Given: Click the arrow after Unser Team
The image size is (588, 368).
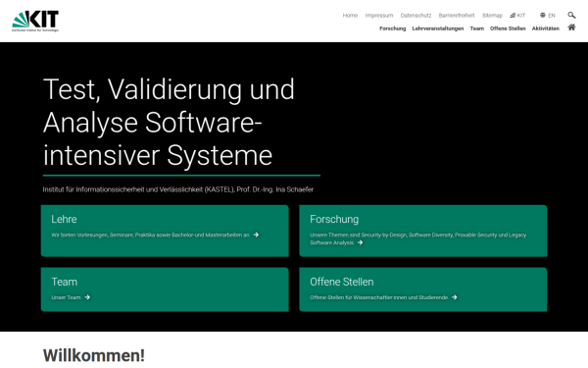Looking at the screenshot, I should click(87, 297).
